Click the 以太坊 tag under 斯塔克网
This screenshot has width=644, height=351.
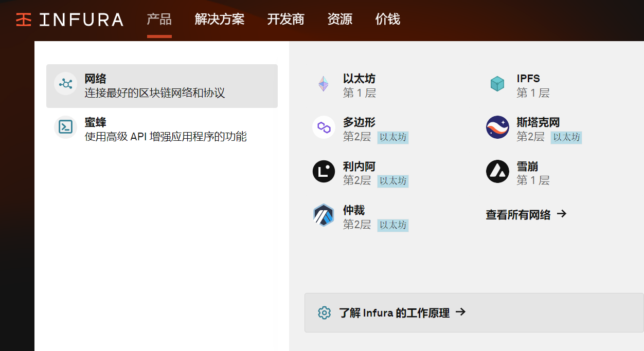click(x=566, y=137)
